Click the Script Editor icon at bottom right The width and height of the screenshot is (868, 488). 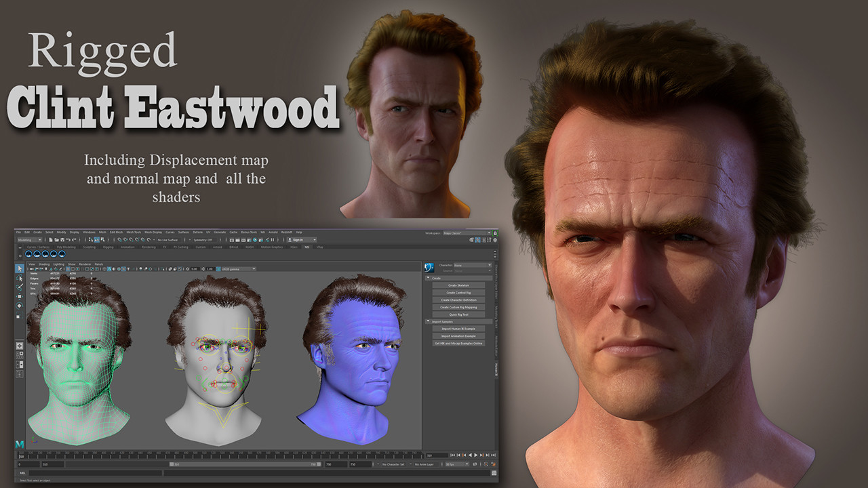494,472
